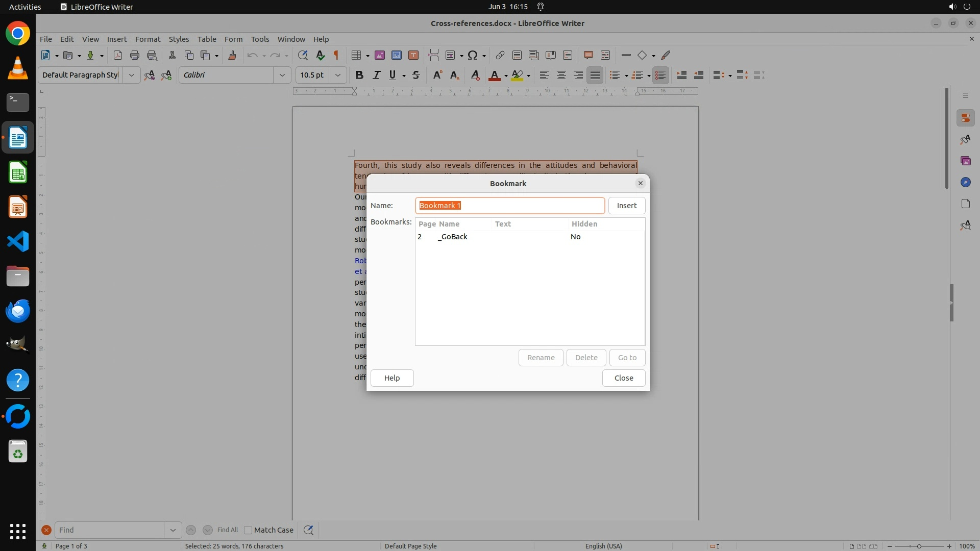980x551 pixels.
Task: Toggle formatting marks pilcrow icon
Action: pos(336,55)
